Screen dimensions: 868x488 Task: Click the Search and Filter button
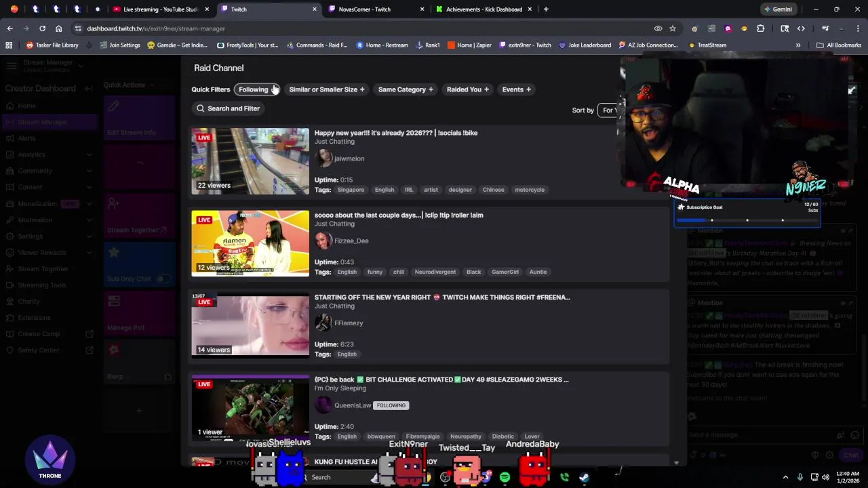click(x=228, y=108)
